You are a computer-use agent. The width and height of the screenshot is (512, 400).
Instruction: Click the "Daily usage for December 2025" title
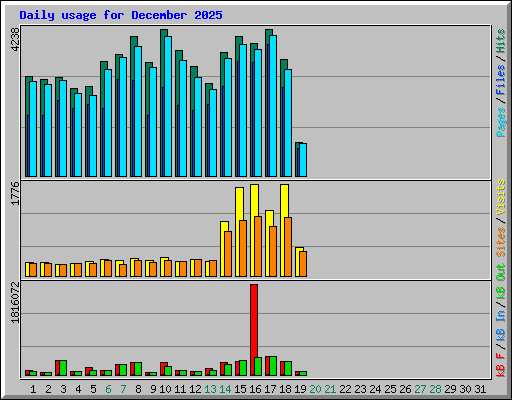121,15
